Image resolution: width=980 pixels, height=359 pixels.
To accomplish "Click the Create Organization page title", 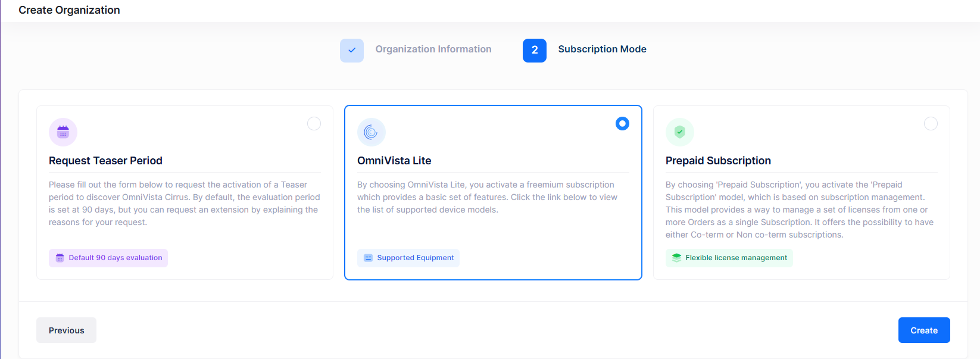I will click(69, 10).
